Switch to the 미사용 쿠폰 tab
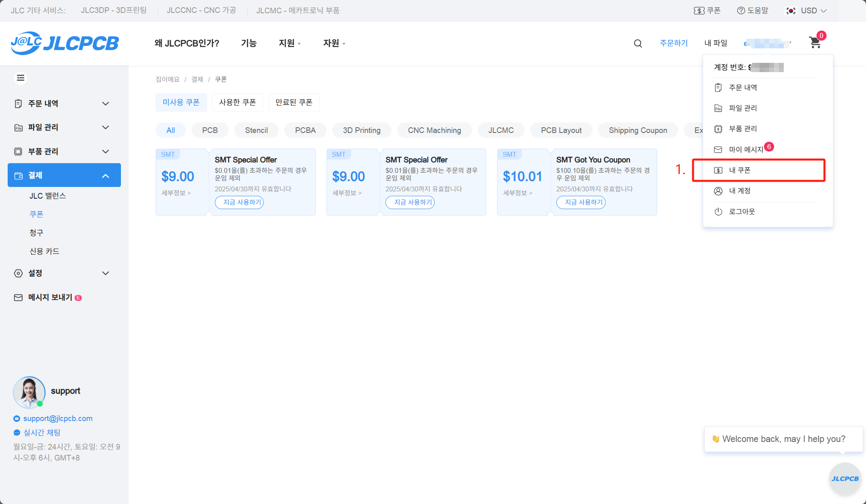The height and width of the screenshot is (504, 866). click(x=181, y=102)
